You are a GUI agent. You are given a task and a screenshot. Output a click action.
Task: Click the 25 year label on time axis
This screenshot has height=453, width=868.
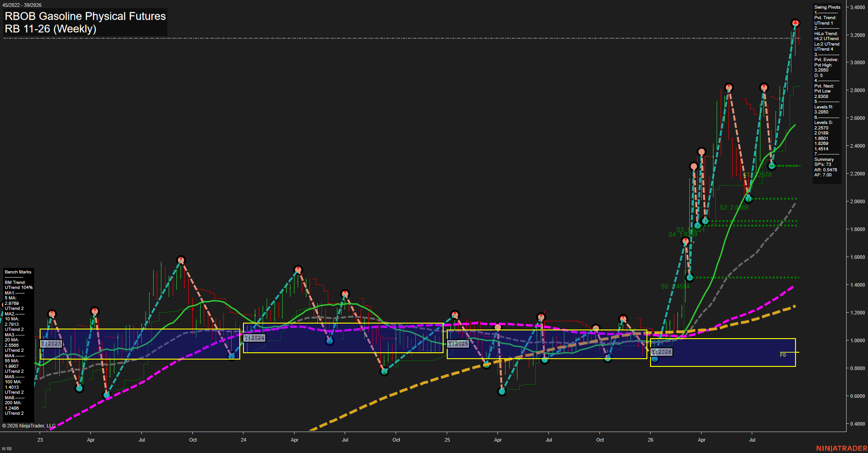pyautogui.click(x=447, y=440)
